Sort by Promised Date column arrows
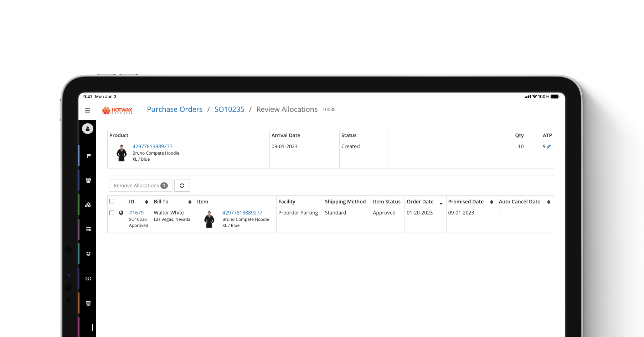The image size is (644, 337). click(x=492, y=202)
